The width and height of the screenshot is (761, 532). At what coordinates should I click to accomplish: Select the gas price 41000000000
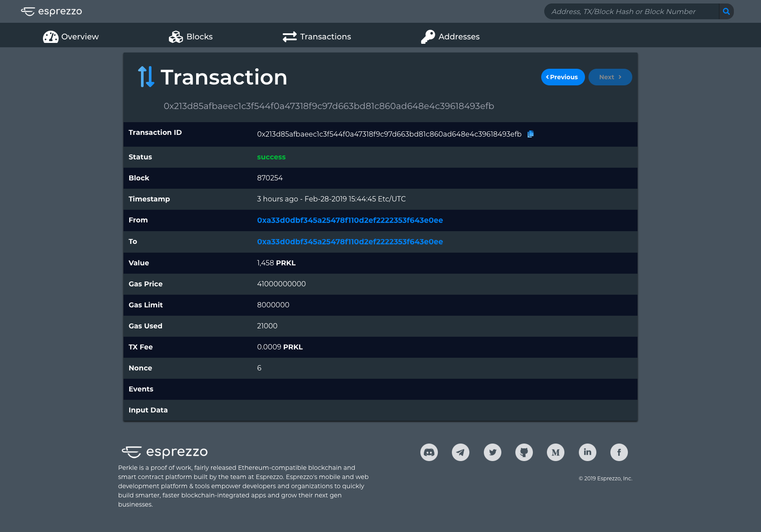click(282, 284)
